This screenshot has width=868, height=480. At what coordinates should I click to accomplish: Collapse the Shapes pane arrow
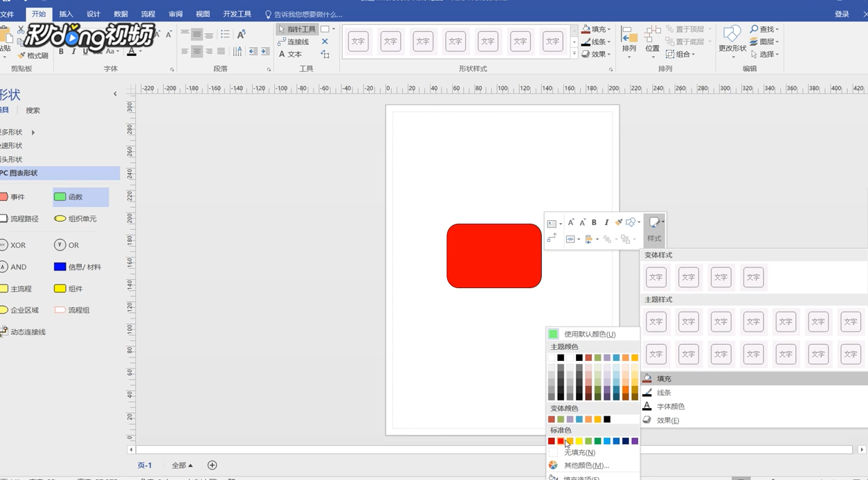(x=115, y=94)
